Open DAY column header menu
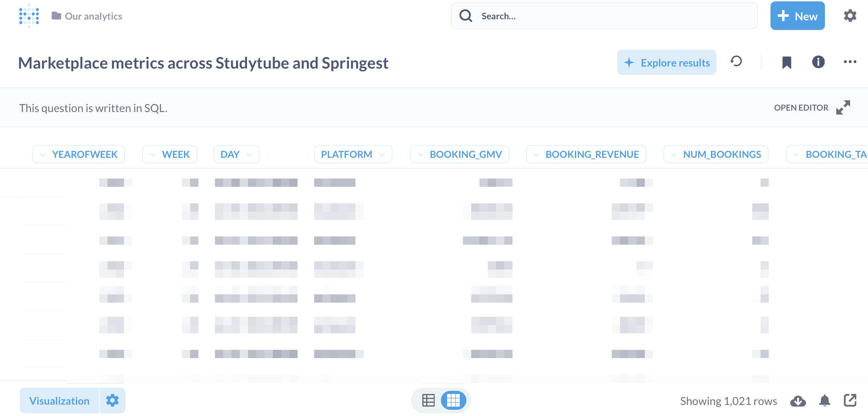Viewport: 868px width, 416px height. [237, 154]
